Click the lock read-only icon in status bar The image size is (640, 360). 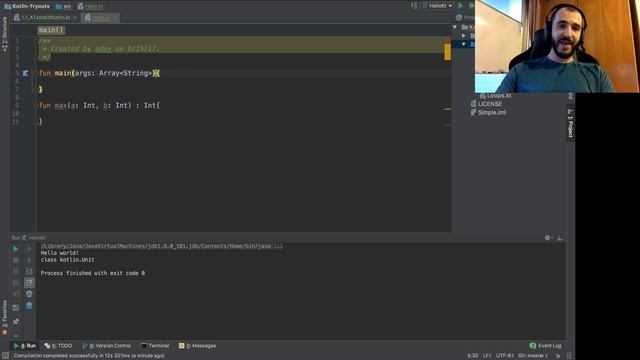click(558, 356)
